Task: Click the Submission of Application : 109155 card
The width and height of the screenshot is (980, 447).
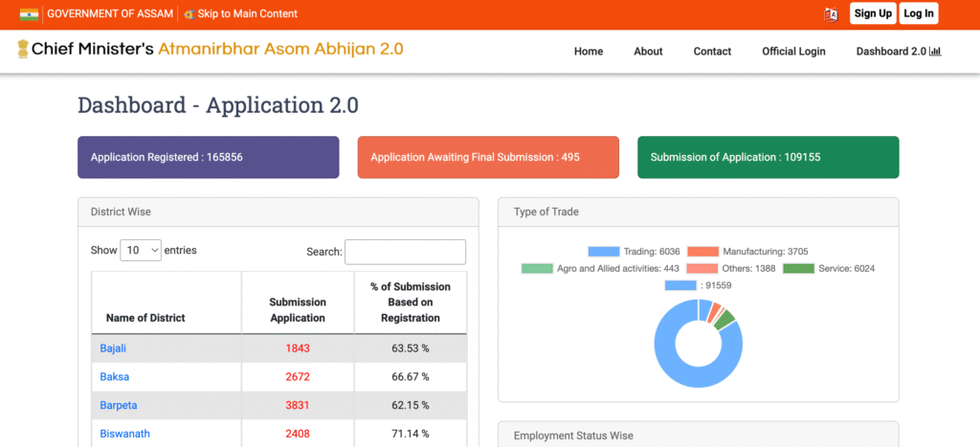Action: 768,158
